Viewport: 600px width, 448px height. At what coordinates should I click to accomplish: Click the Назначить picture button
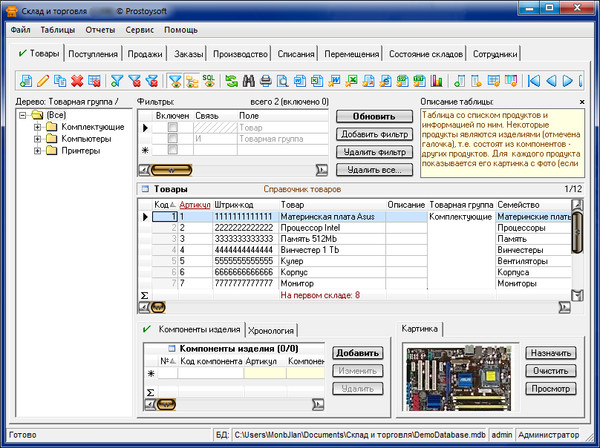[x=551, y=354]
